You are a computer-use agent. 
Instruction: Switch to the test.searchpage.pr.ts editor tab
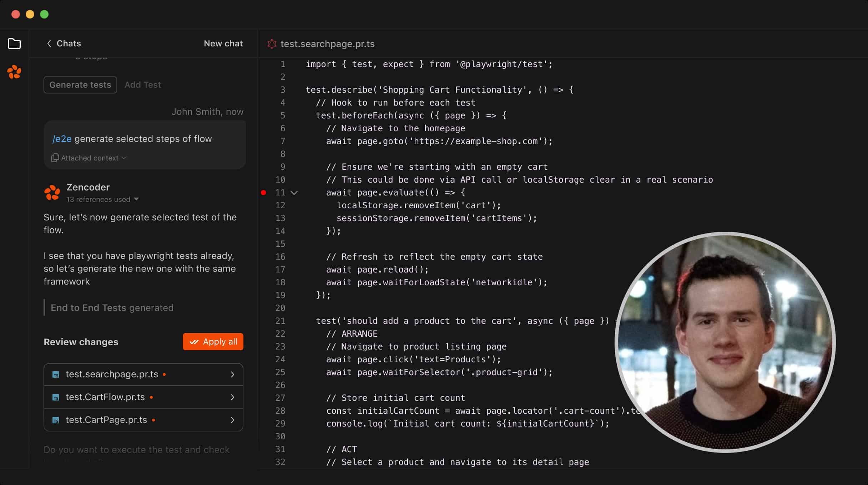[327, 44]
